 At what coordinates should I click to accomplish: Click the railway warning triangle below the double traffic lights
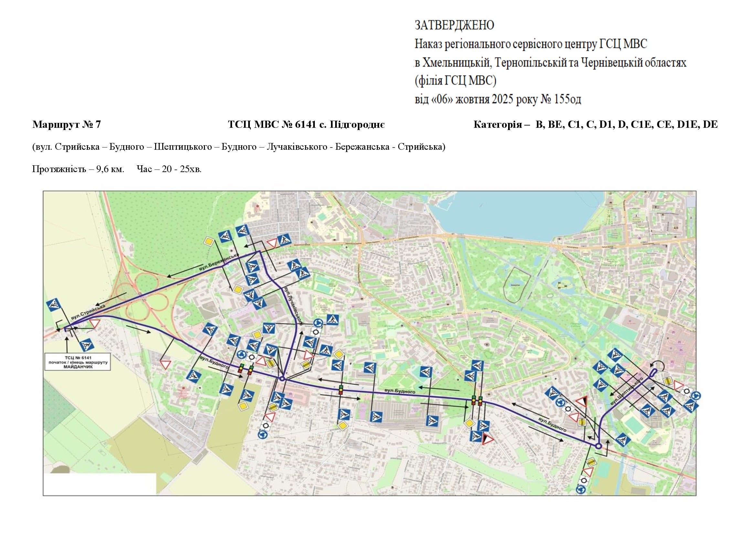coord(488,440)
